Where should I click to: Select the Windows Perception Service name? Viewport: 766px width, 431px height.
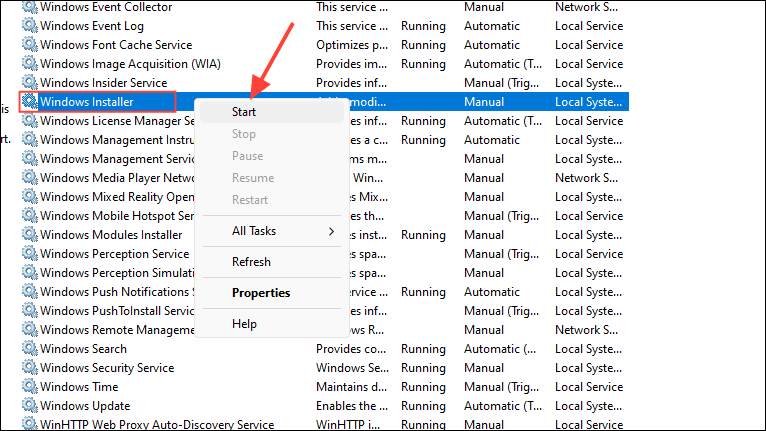point(114,254)
